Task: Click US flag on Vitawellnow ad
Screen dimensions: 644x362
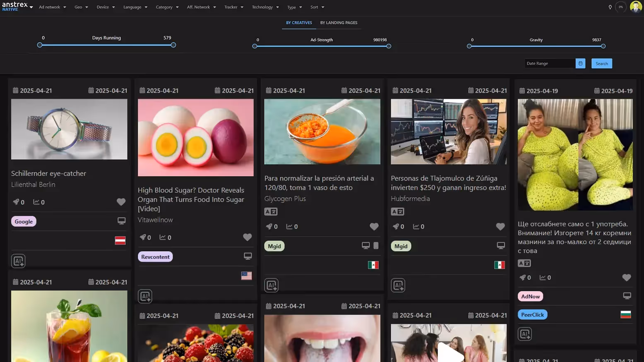Action: pos(246,276)
